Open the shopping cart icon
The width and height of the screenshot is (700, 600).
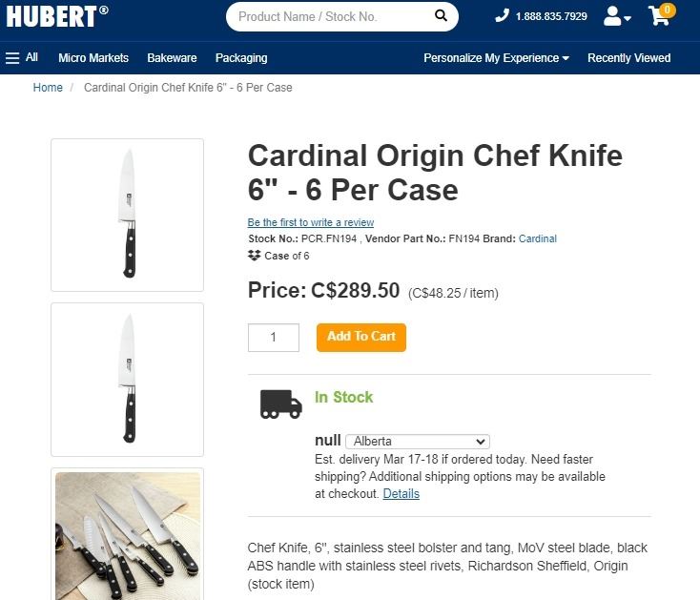point(659,15)
